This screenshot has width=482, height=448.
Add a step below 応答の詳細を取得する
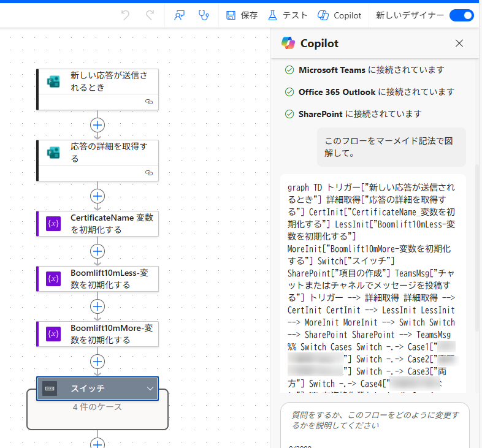(x=98, y=196)
